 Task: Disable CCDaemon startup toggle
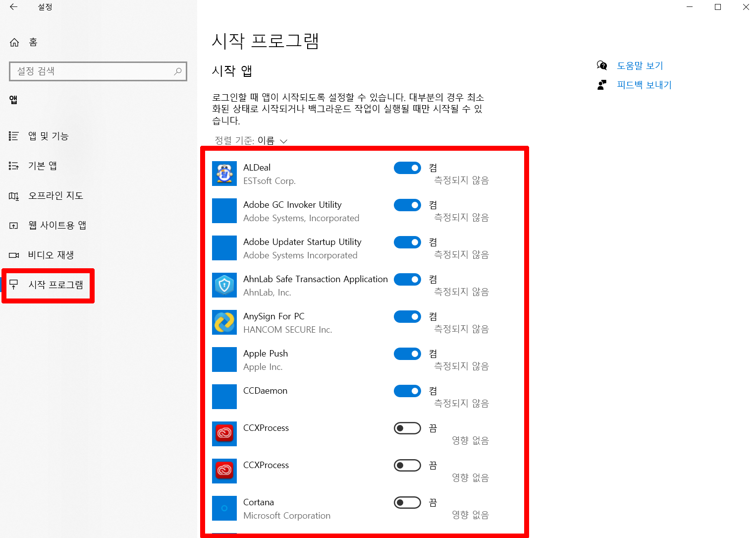[x=407, y=391]
